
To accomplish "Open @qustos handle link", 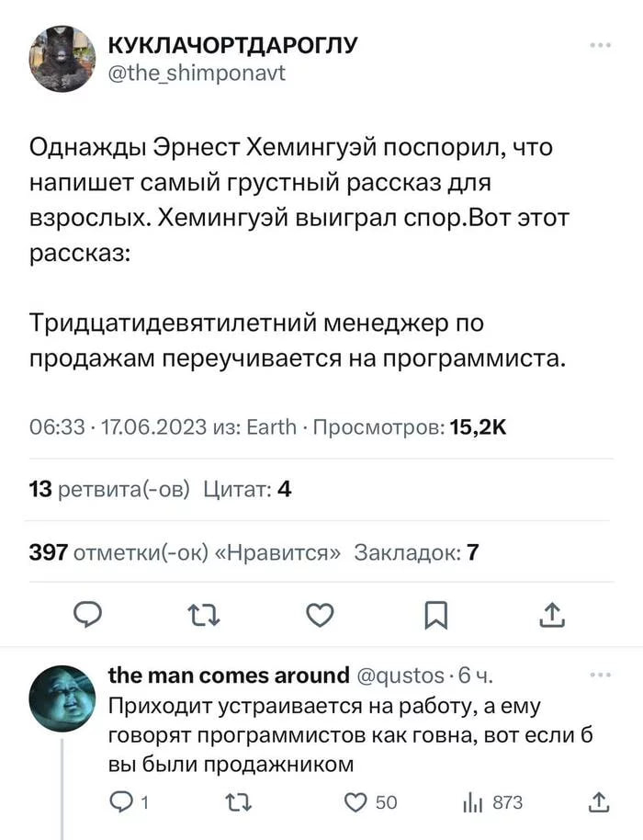I will point(400,675).
